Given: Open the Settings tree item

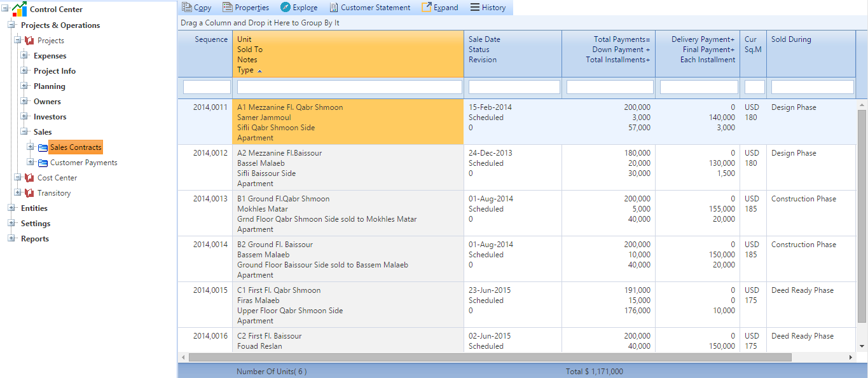Looking at the screenshot, I should point(36,224).
